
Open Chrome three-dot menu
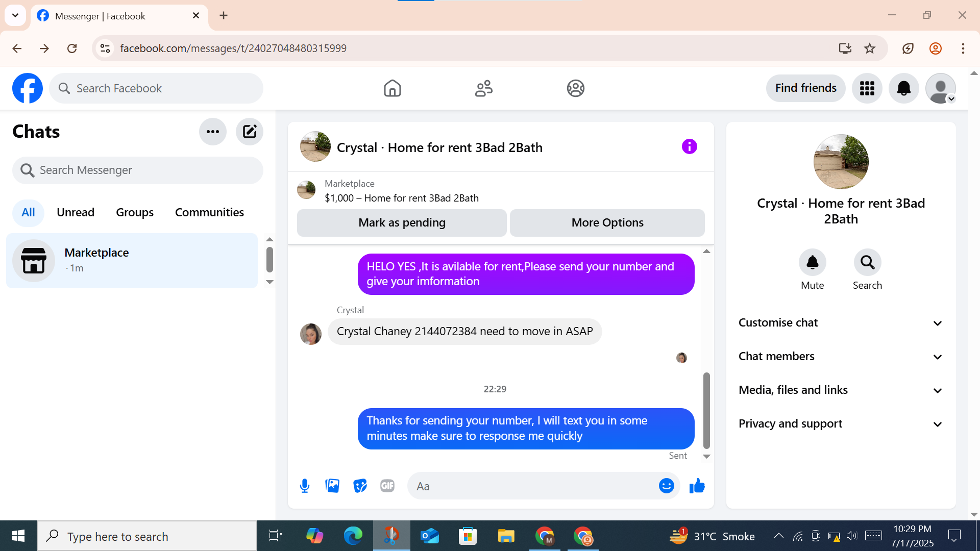(x=963, y=48)
